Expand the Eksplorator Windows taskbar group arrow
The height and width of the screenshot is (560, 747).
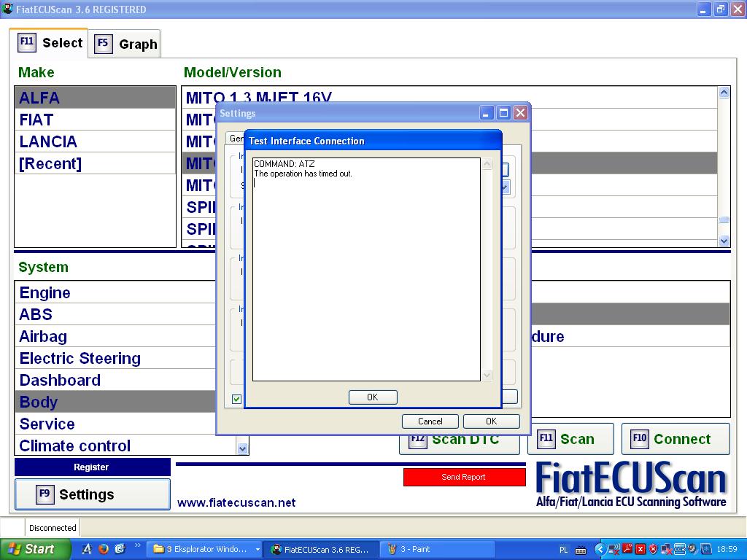[x=258, y=549]
